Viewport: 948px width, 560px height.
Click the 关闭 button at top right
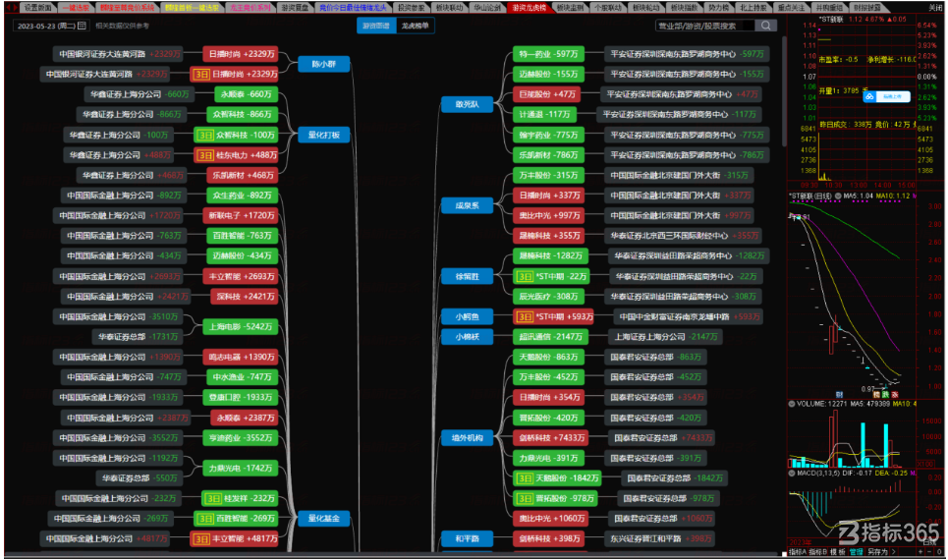click(935, 8)
